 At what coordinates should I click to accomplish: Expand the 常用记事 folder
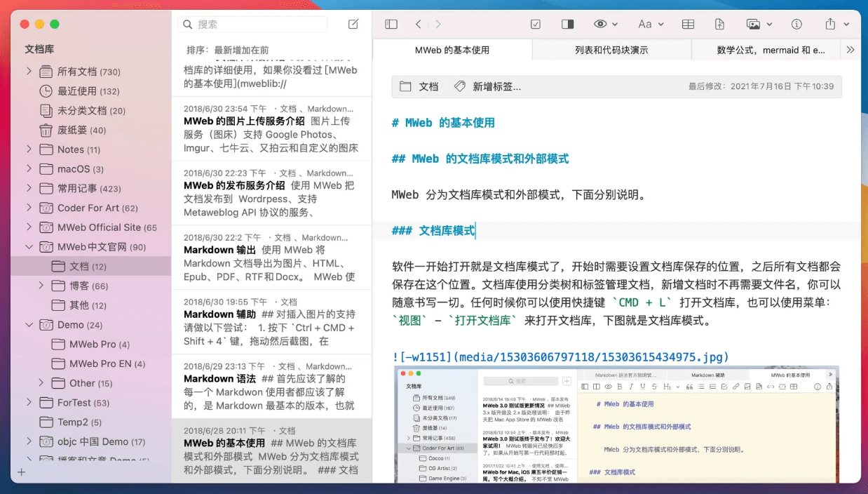click(x=29, y=189)
